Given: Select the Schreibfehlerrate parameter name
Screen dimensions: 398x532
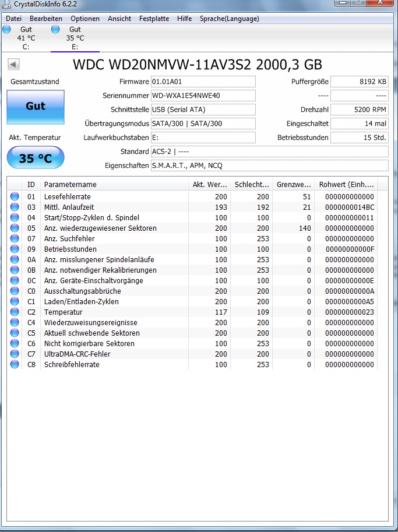Looking at the screenshot, I should click(72, 365).
